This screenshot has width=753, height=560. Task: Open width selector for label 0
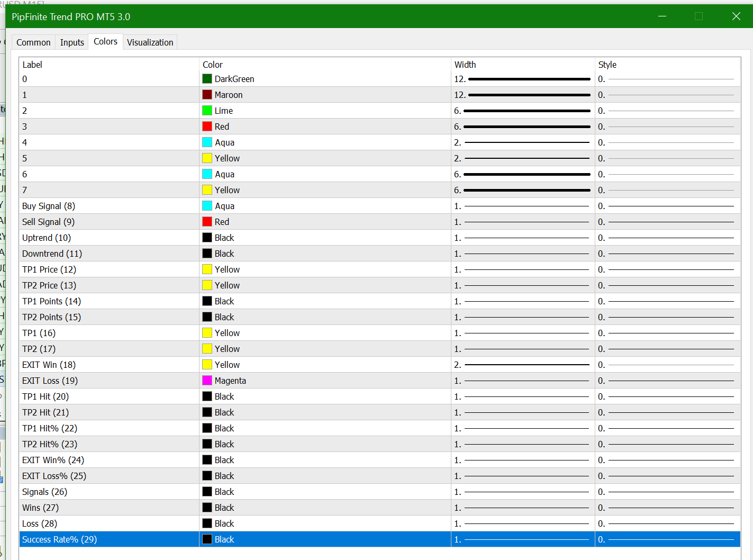(523, 79)
